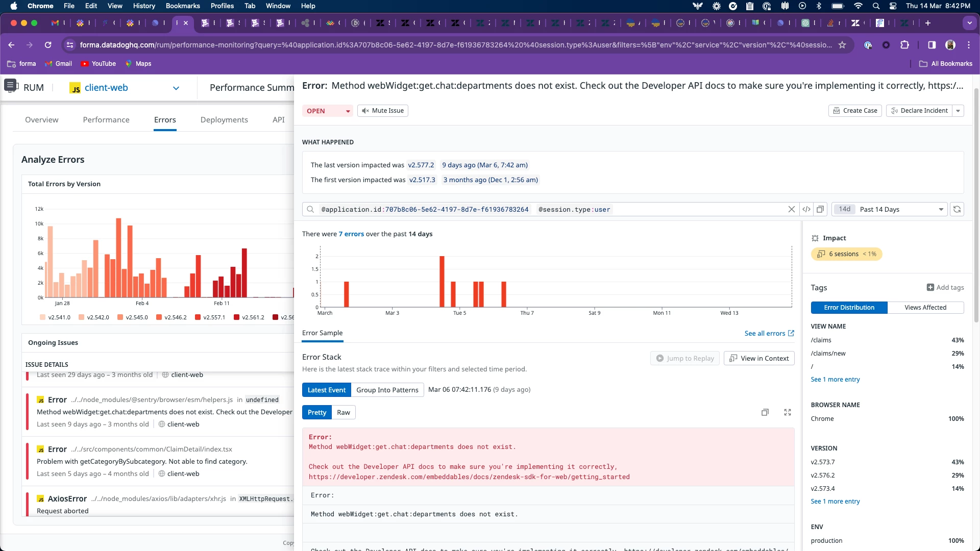Copy the stack trace with the copy icon
The height and width of the screenshot is (551, 980).
click(x=765, y=412)
